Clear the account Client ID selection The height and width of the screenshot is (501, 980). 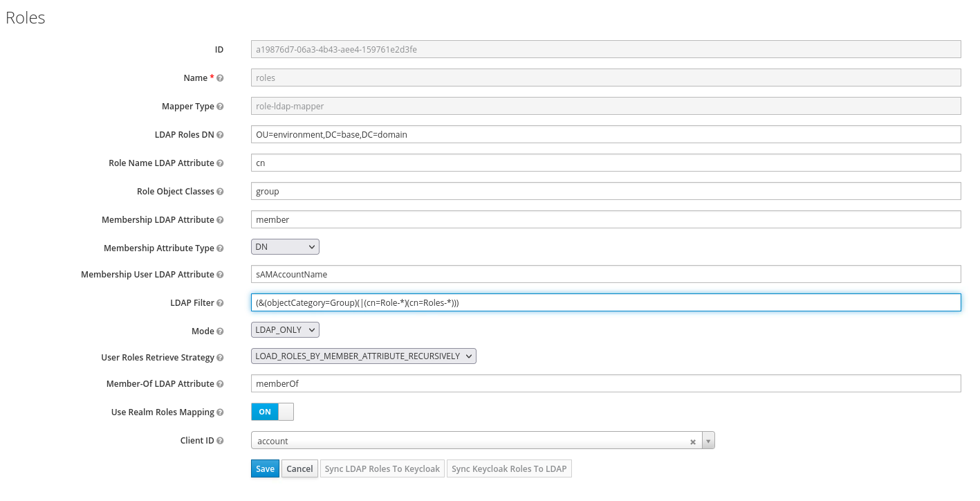(x=692, y=441)
